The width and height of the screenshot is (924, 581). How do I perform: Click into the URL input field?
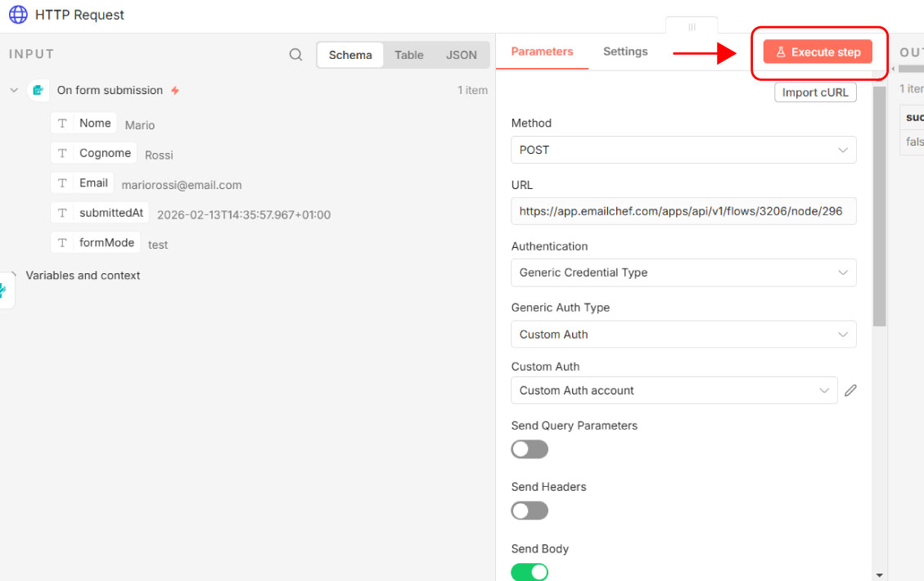[x=683, y=210]
